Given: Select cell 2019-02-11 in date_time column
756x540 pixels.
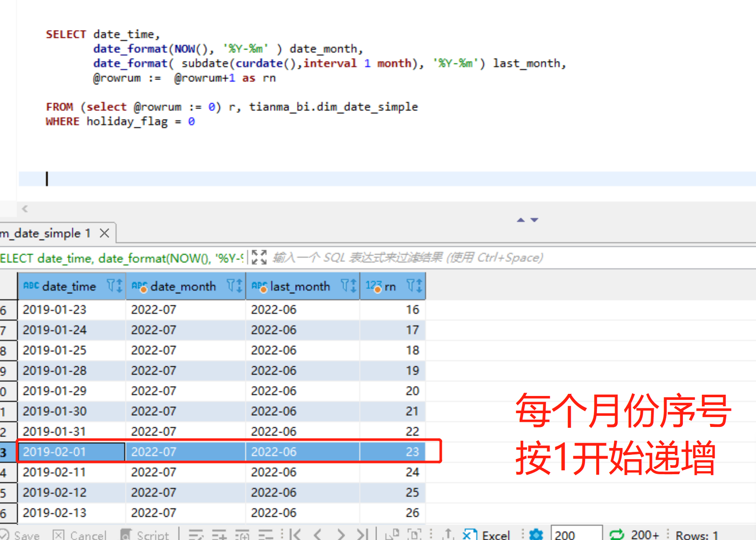Looking at the screenshot, I should tap(71, 472).
